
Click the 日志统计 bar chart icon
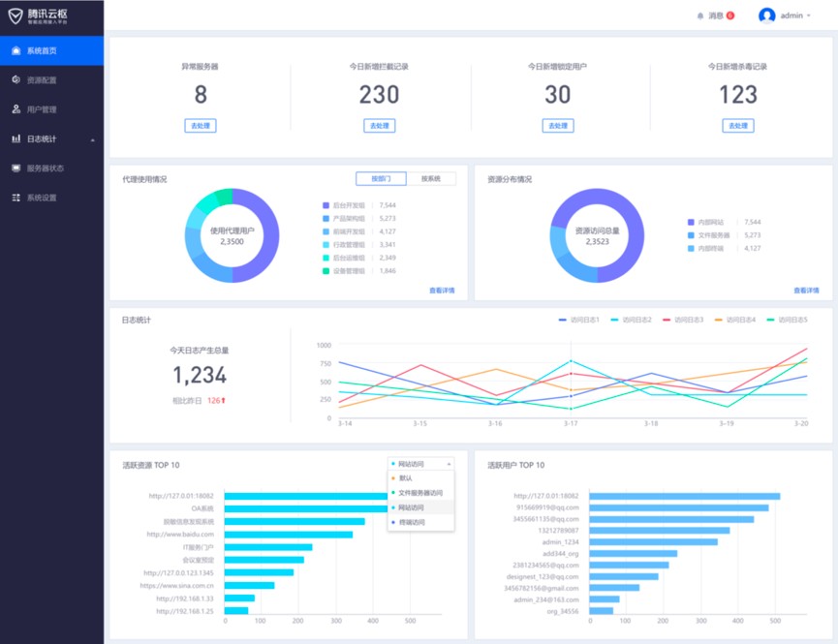coord(16,138)
